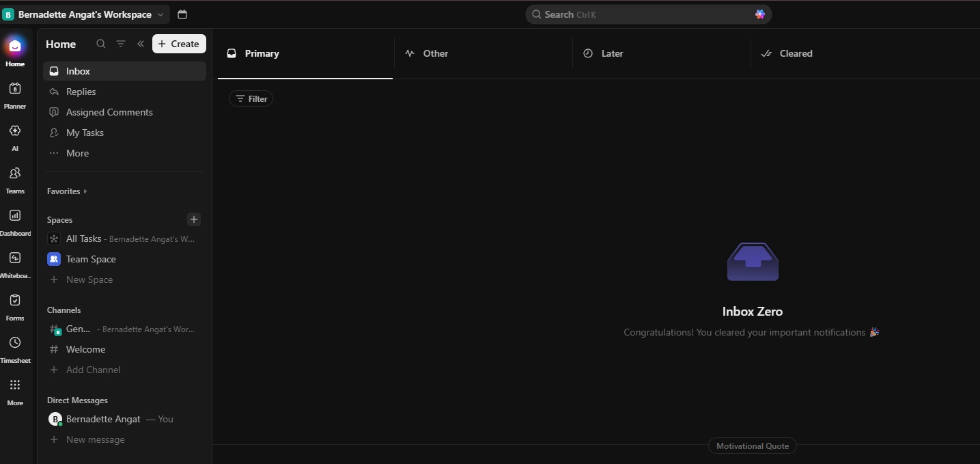Open Team Space in Spaces list

coord(91,259)
